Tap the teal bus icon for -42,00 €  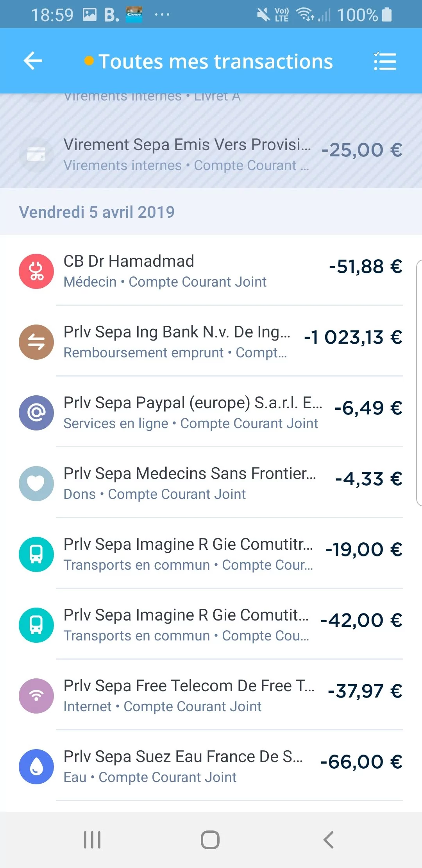(36, 625)
